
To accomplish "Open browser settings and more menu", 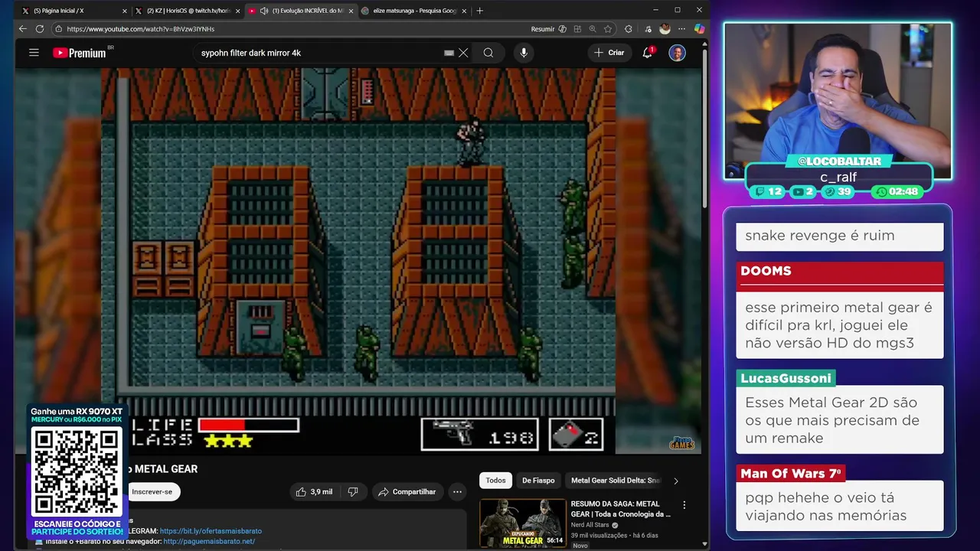I will pyautogui.click(x=681, y=29).
